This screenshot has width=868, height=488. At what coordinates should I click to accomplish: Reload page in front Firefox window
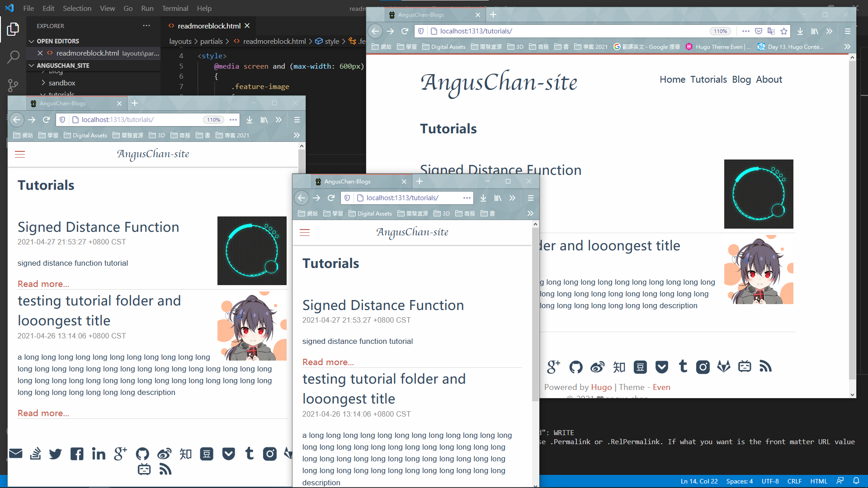pyautogui.click(x=331, y=198)
